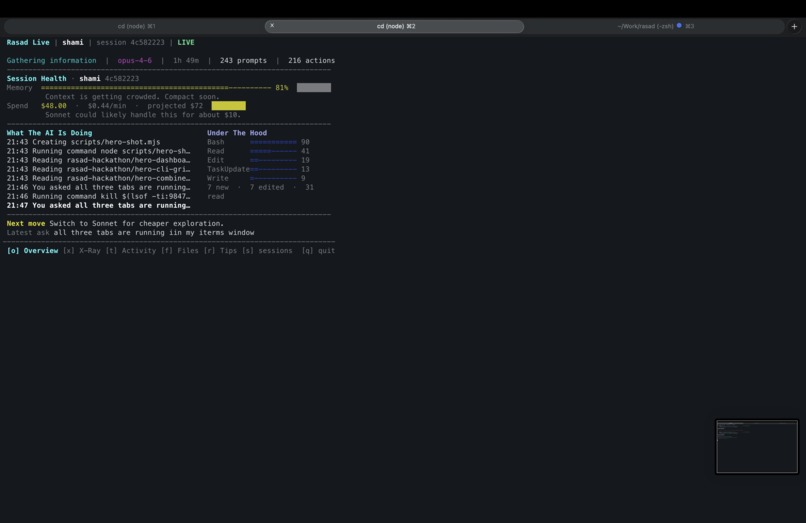Click '216 actions' counter

point(311,60)
